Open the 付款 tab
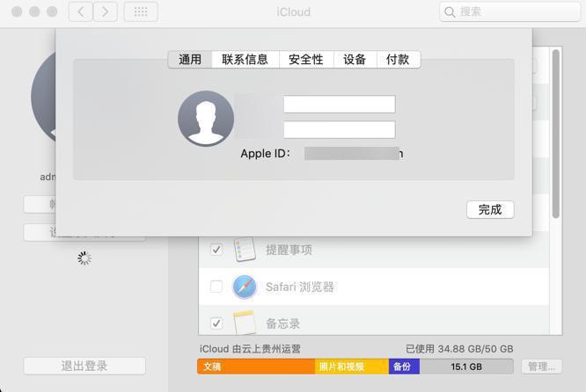The height and width of the screenshot is (392, 586). point(398,60)
